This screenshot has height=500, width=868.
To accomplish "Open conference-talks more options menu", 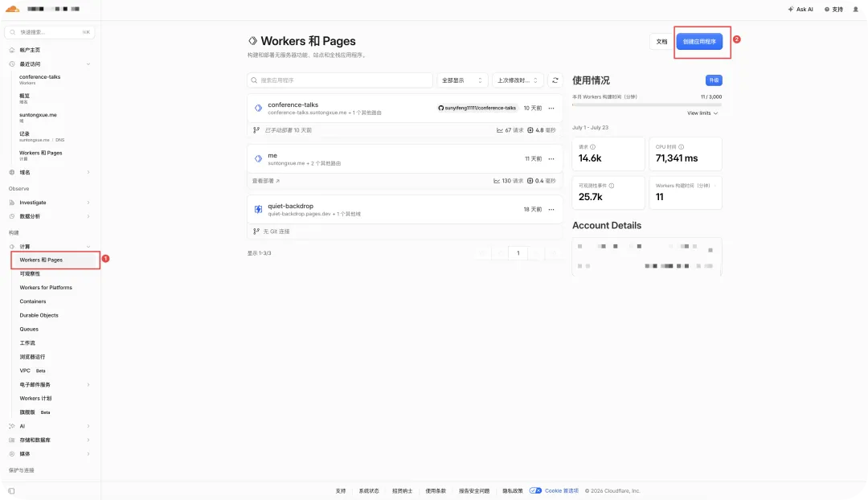I will click(551, 108).
